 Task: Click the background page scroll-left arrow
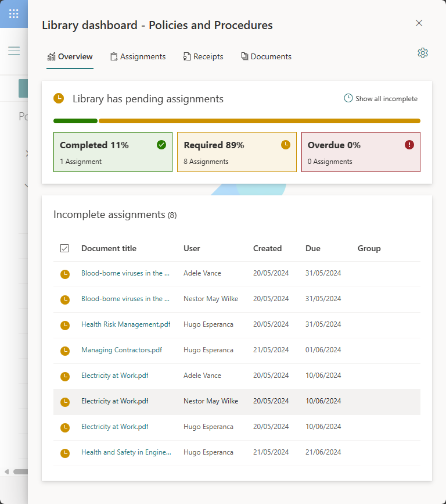6,472
